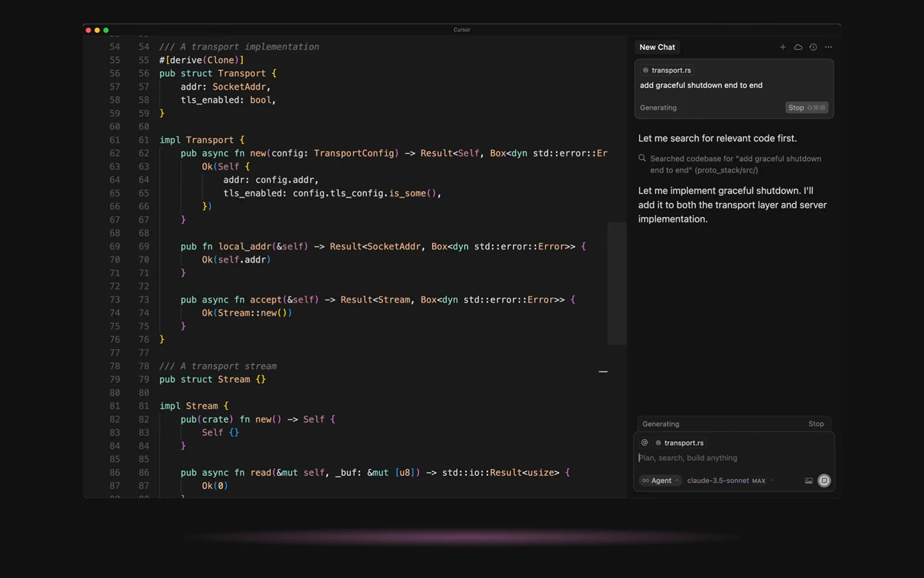Screen dimensions: 924x578
Task: Click the 'impl Transport {' line
Action: point(202,140)
